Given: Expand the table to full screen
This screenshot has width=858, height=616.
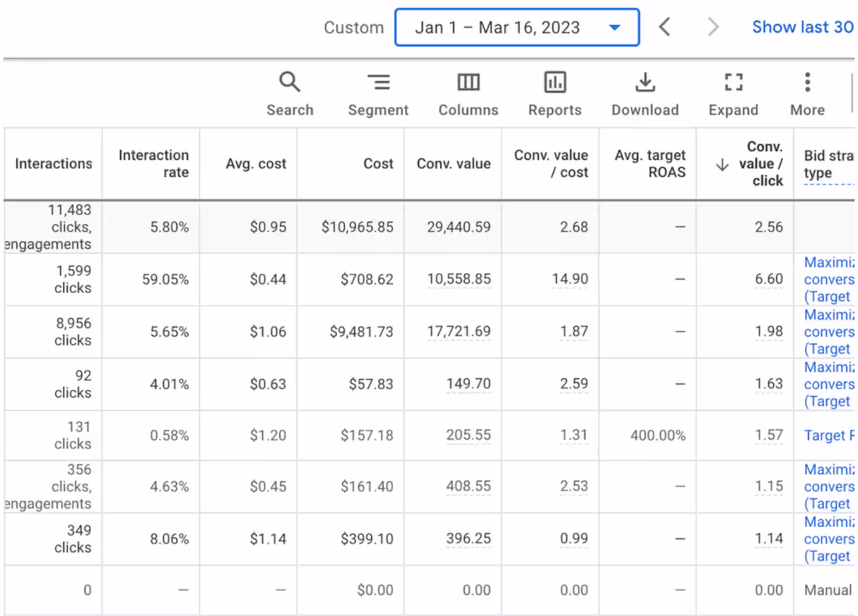Looking at the screenshot, I should pyautogui.click(x=733, y=94).
